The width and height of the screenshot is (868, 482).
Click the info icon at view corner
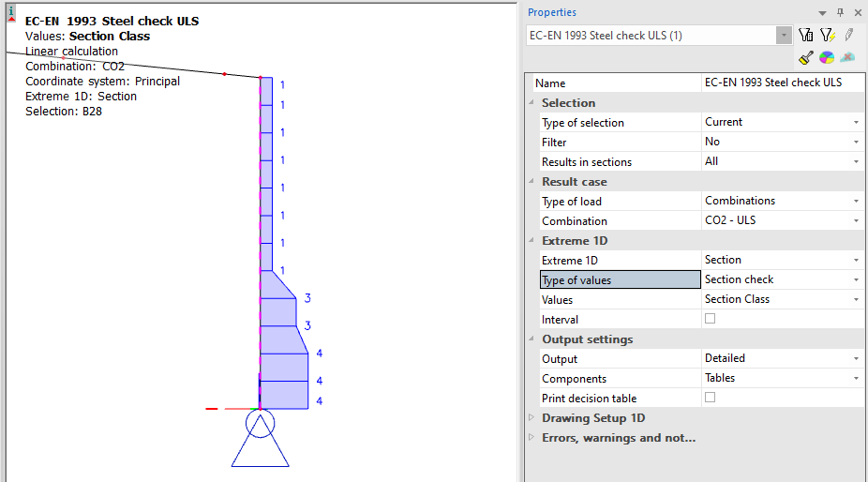pos(11,14)
